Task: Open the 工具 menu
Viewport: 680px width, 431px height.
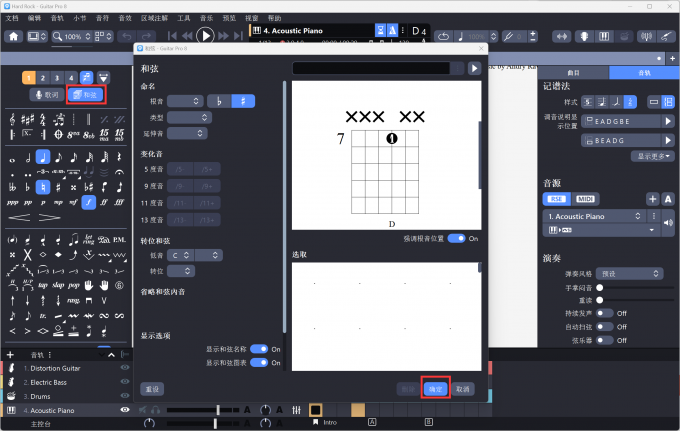Action: (184, 18)
